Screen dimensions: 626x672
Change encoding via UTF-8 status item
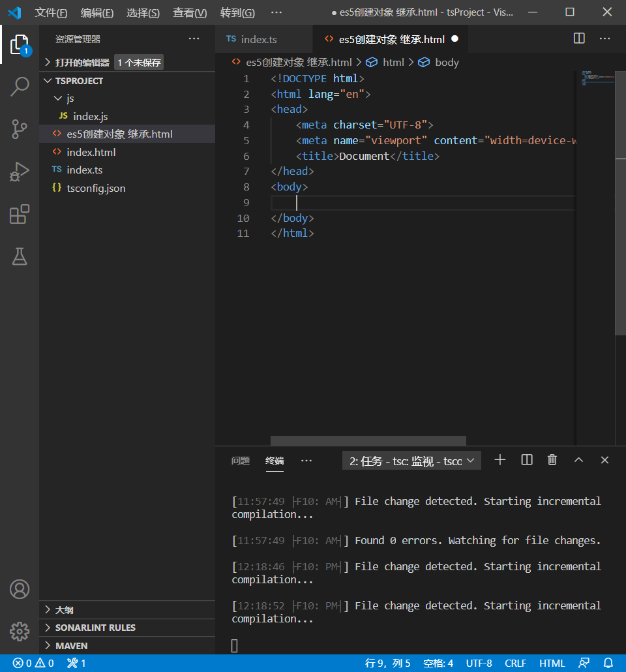(479, 664)
